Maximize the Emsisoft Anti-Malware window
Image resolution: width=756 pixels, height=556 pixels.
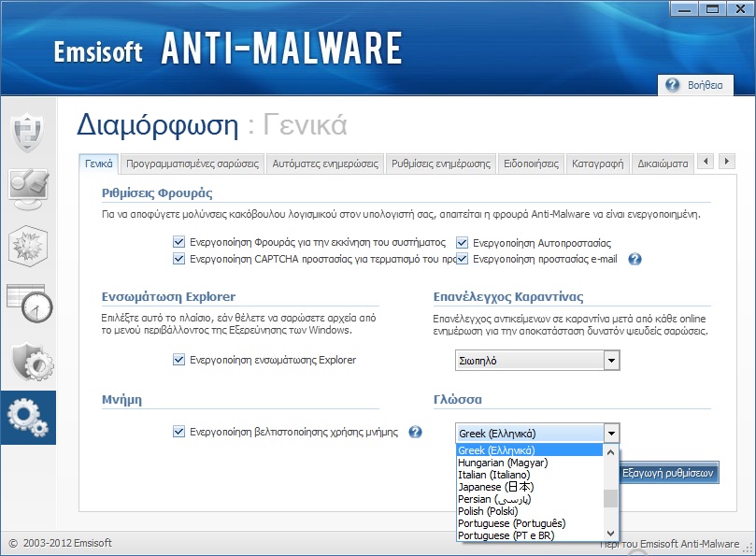712,9
